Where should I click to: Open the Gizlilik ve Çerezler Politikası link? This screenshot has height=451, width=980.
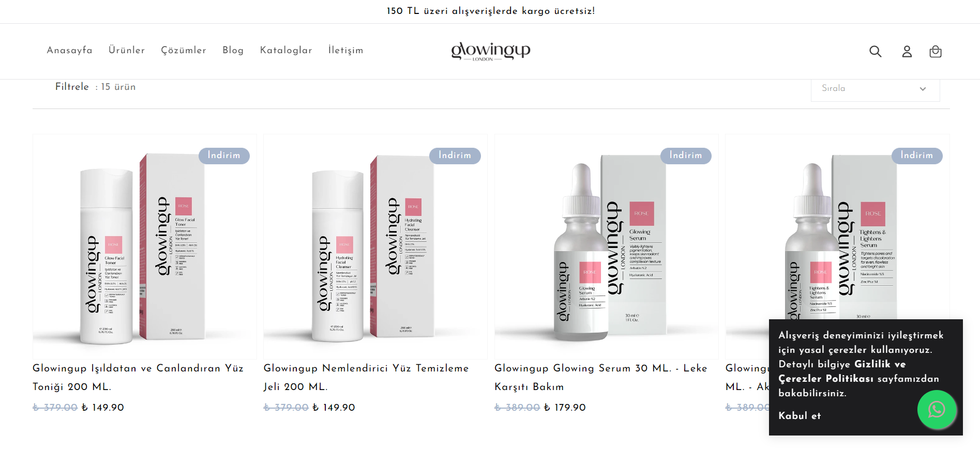[858, 371]
